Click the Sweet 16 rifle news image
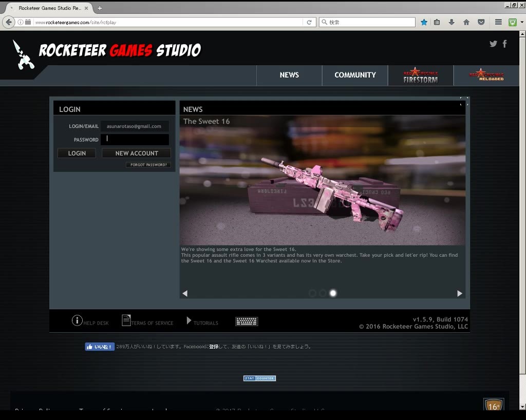Image resolution: width=526 pixels, height=420 pixels. 323,180
